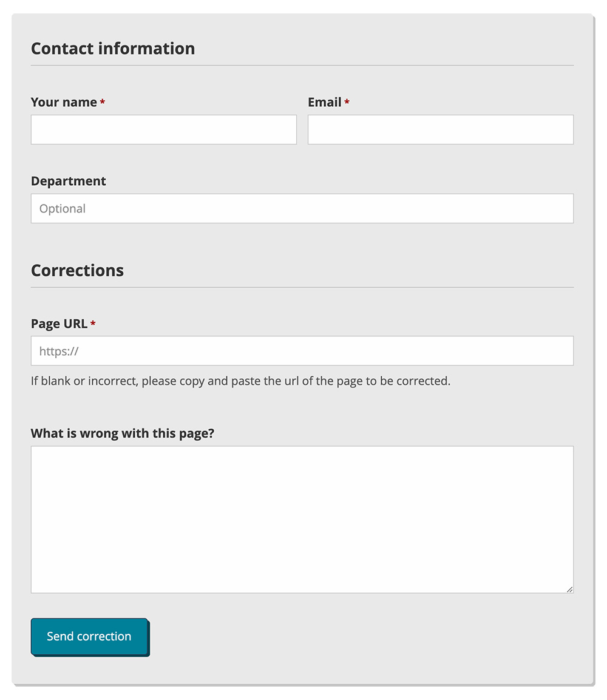Click the "Page URL" label text
Viewport: 607px width, 700px height.
click(x=59, y=324)
